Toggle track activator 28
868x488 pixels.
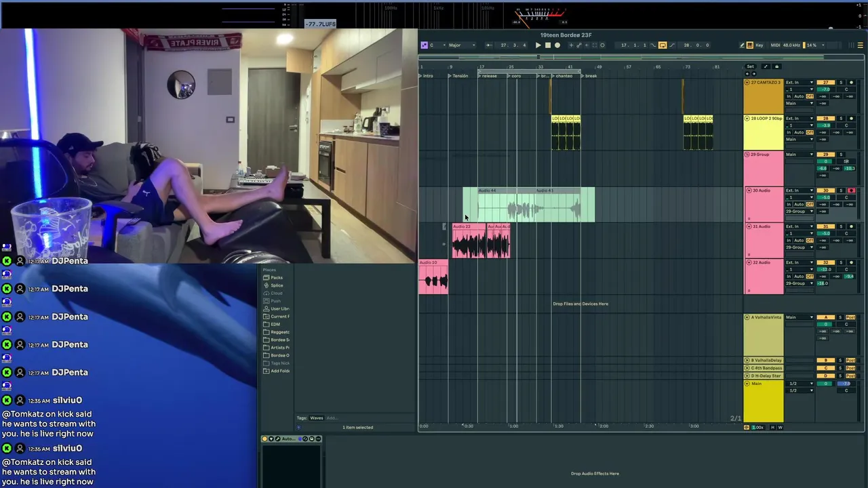point(825,119)
